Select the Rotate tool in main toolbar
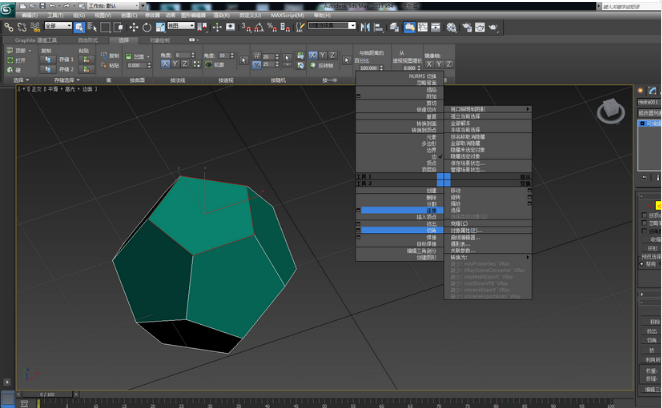 pos(147,27)
